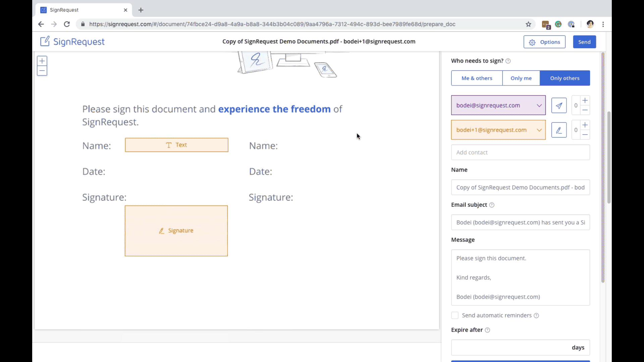Select 'Only me' signing option

pyautogui.click(x=521, y=78)
